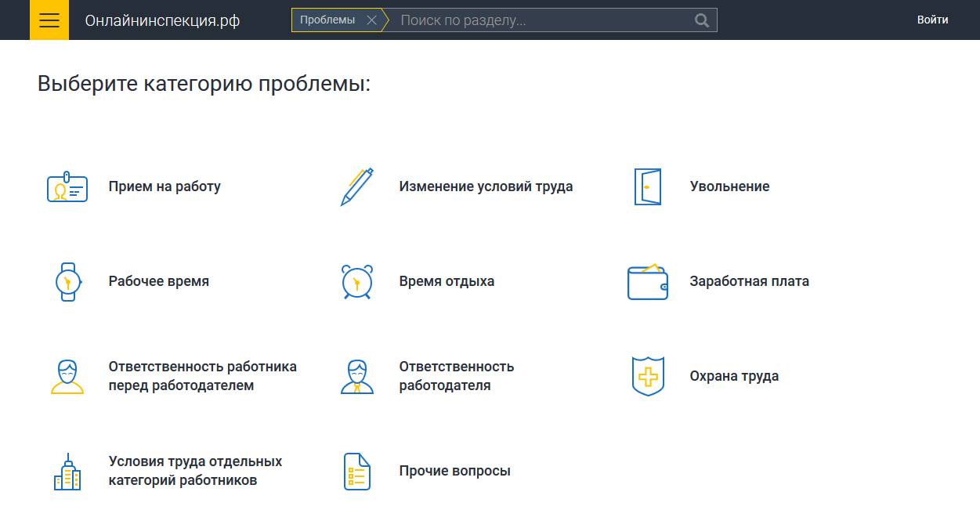Image resolution: width=980 pixels, height=528 pixels.
Task: Select the Прочие вопросы category text
Action: [454, 471]
